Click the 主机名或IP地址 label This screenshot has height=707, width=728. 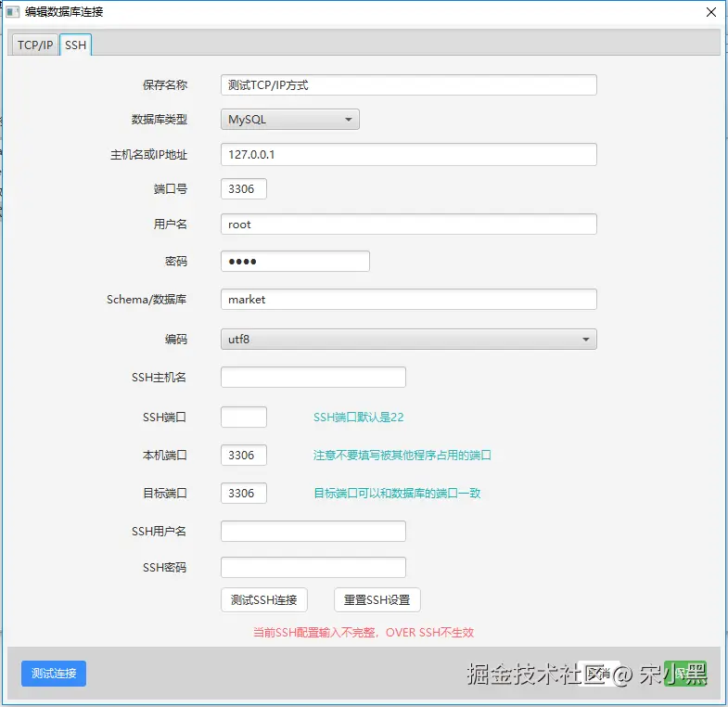[148, 155]
